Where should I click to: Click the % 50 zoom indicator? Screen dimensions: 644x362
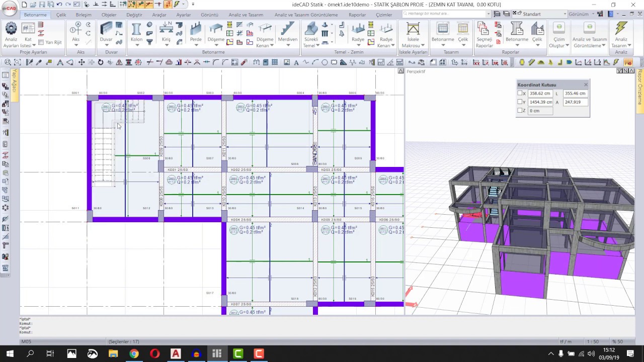coord(617,342)
